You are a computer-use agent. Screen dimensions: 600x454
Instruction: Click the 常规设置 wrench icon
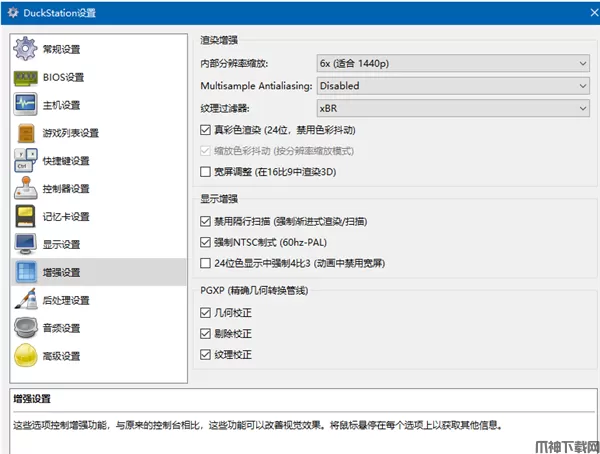27,49
